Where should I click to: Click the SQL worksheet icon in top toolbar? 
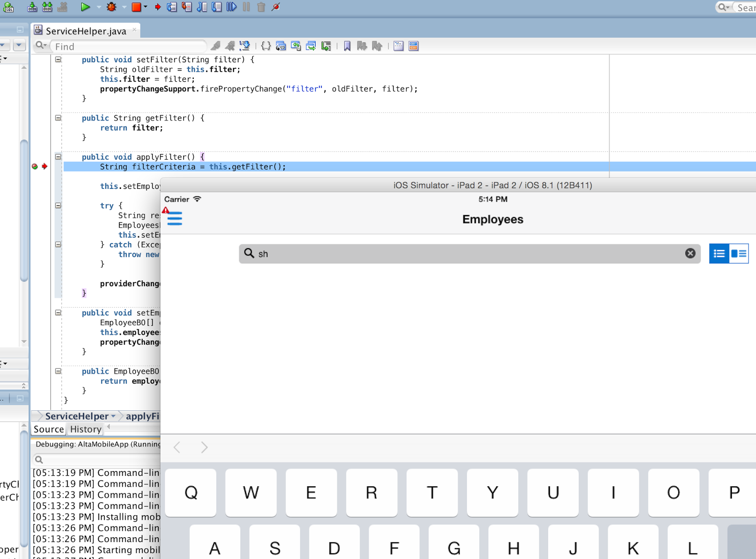click(x=9, y=7)
